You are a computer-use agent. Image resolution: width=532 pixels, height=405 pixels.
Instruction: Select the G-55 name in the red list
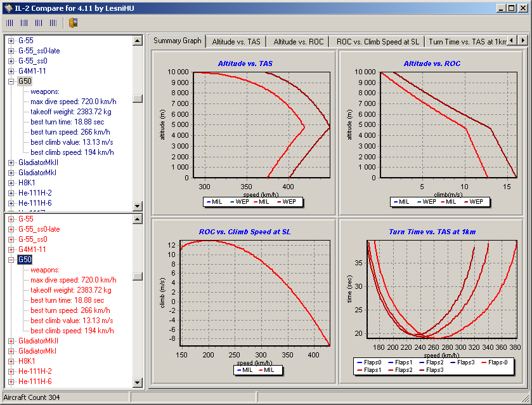tap(26, 219)
